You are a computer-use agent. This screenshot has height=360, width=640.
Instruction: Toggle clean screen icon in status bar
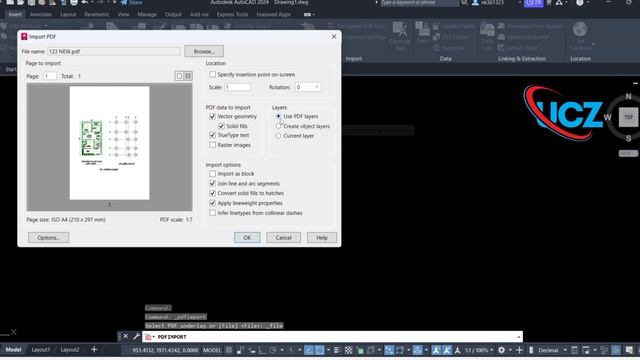coord(629,350)
